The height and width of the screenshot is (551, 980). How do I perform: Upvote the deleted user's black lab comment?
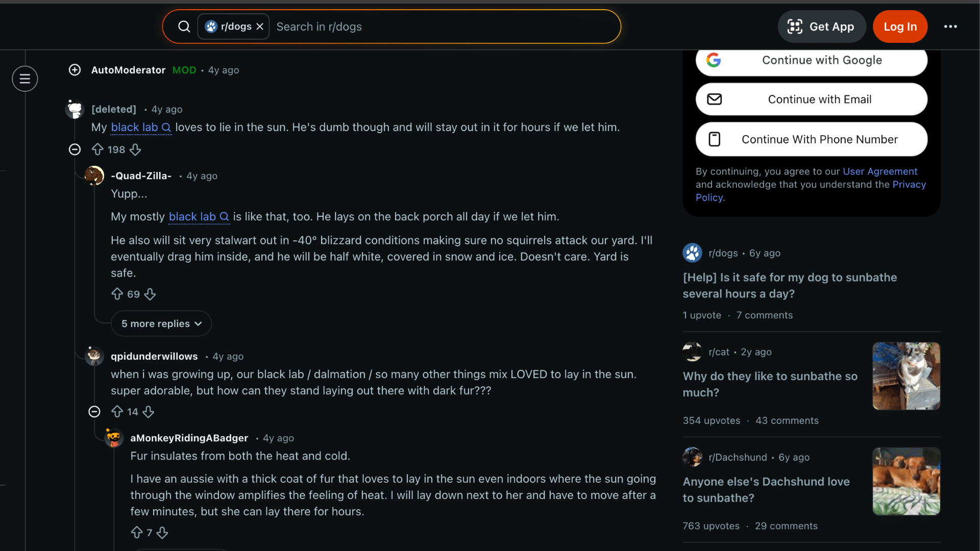pyautogui.click(x=98, y=149)
